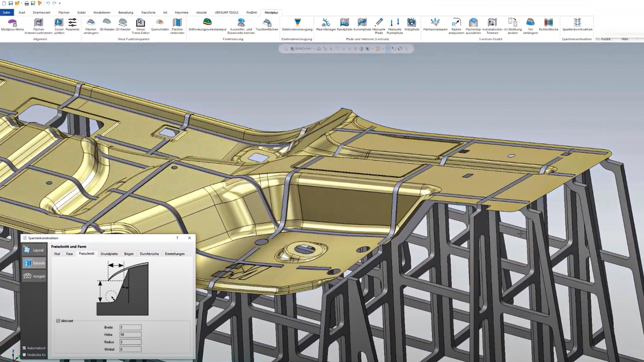
Task: Open the Neuer Trimm-Editor
Action: coord(140,24)
